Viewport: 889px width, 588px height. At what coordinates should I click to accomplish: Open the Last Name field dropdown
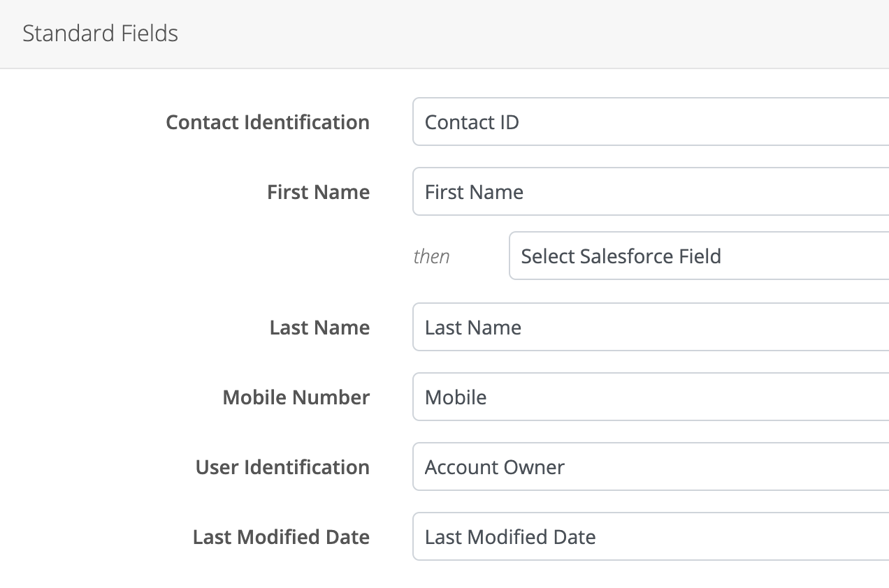tap(650, 328)
